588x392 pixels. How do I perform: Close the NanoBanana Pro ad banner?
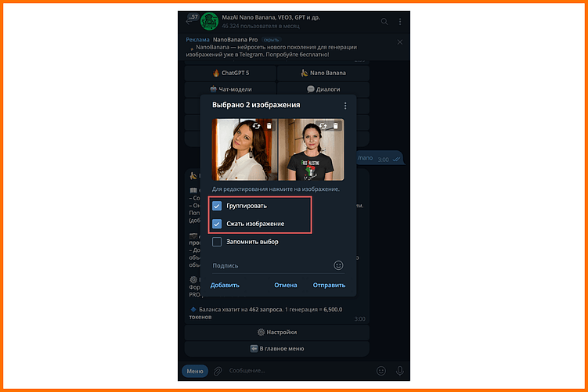coord(400,42)
